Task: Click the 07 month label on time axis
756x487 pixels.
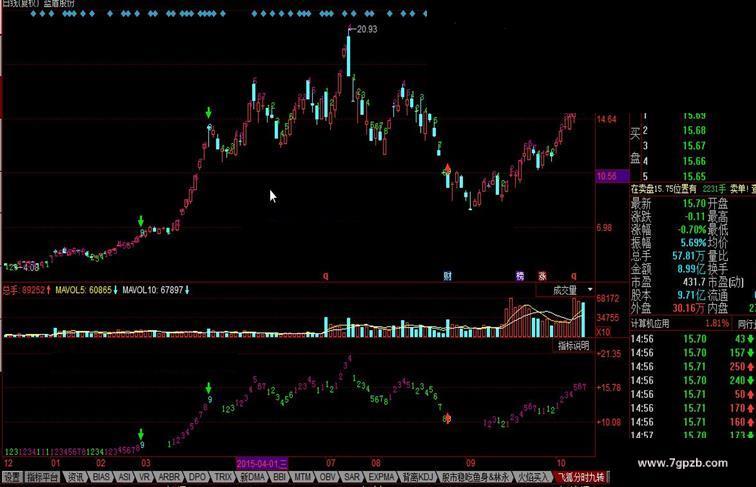Action: click(331, 463)
